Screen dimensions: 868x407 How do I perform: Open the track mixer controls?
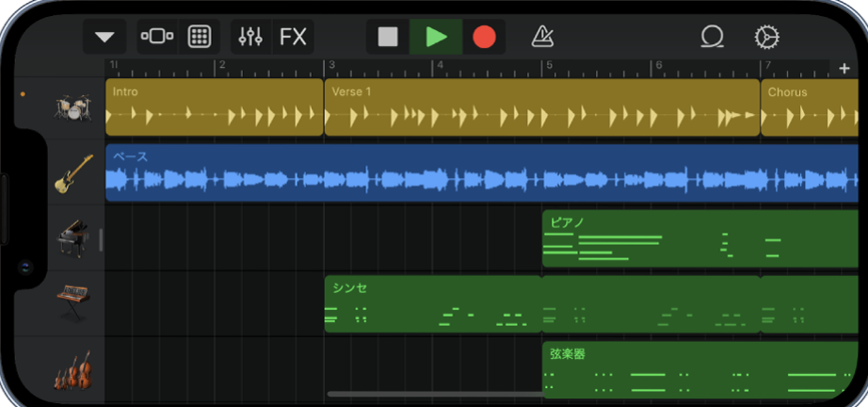point(250,37)
